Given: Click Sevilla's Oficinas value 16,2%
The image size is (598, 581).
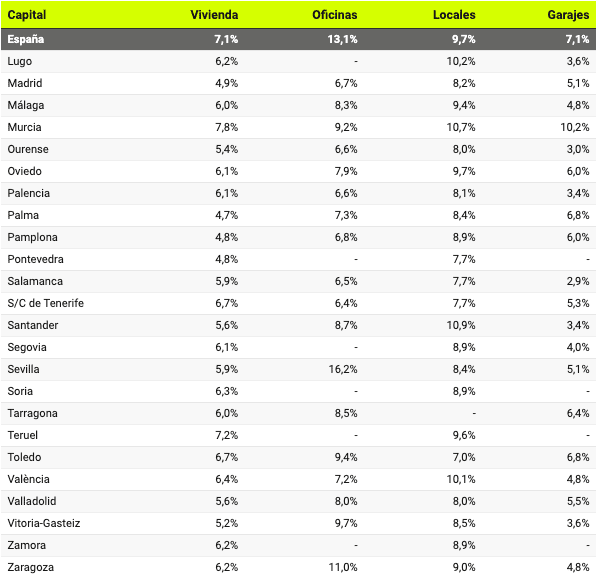Looking at the screenshot, I should click(343, 369).
